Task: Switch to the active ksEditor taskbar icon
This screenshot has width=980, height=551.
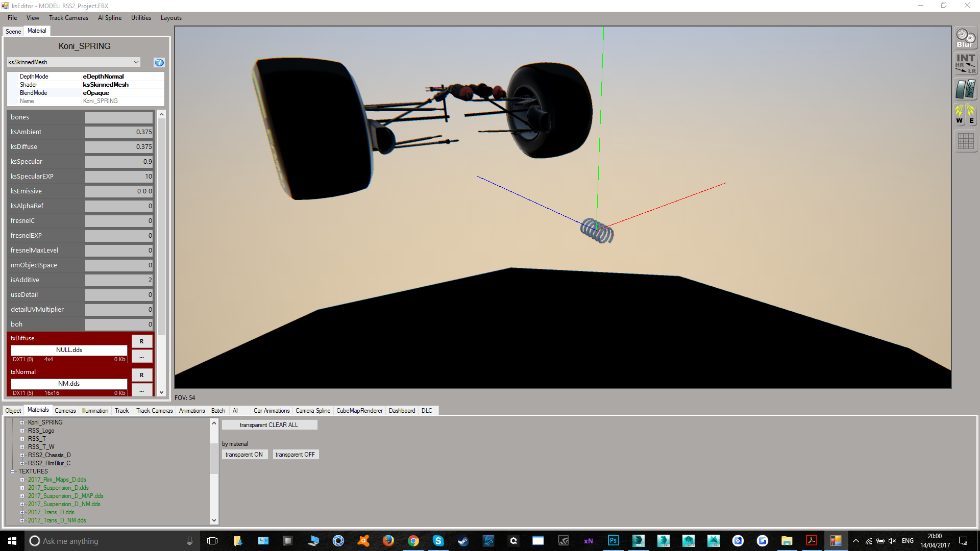Action: [836, 541]
